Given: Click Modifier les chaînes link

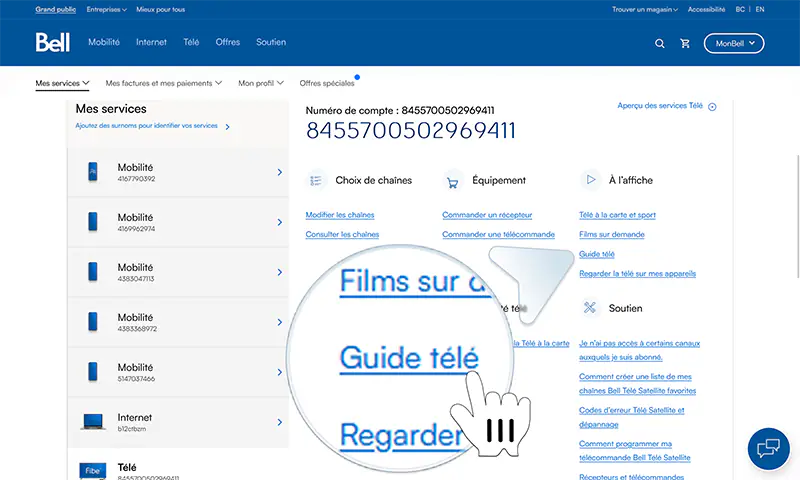Looking at the screenshot, I should (340, 215).
